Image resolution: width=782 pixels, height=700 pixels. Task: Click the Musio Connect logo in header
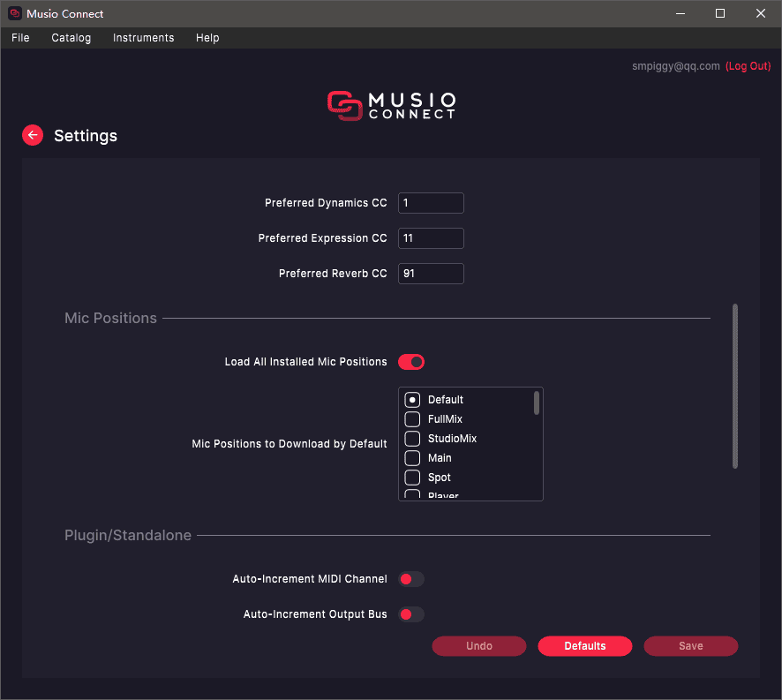click(392, 106)
